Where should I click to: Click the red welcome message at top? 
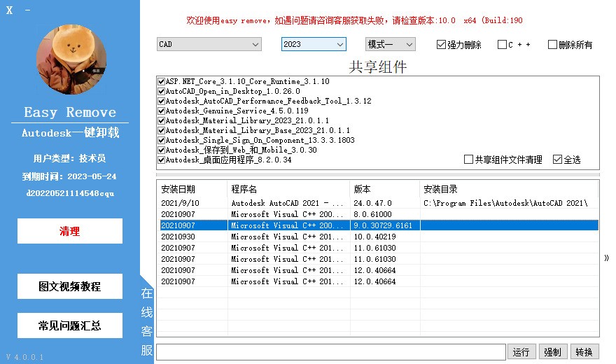pos(354,20)
